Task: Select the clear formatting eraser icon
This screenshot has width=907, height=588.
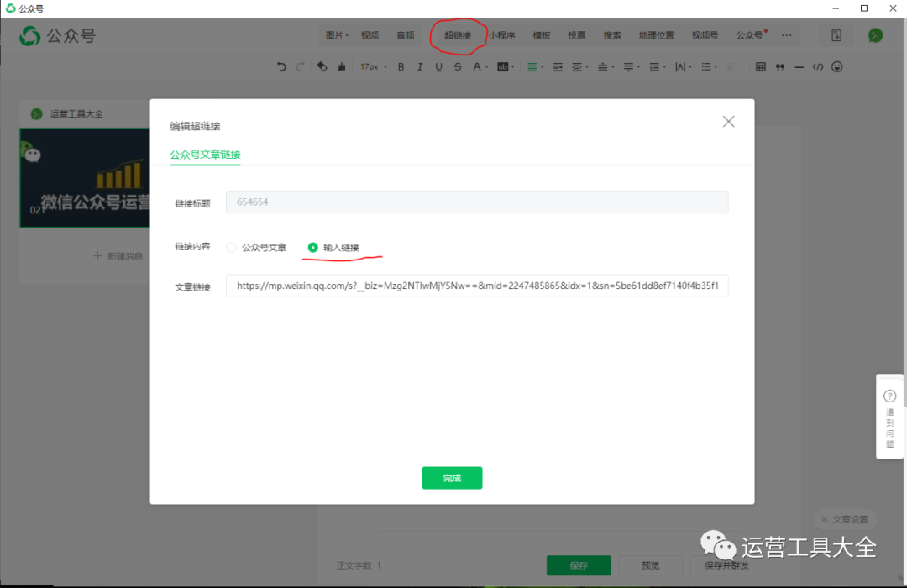Action: coord(322,67)
